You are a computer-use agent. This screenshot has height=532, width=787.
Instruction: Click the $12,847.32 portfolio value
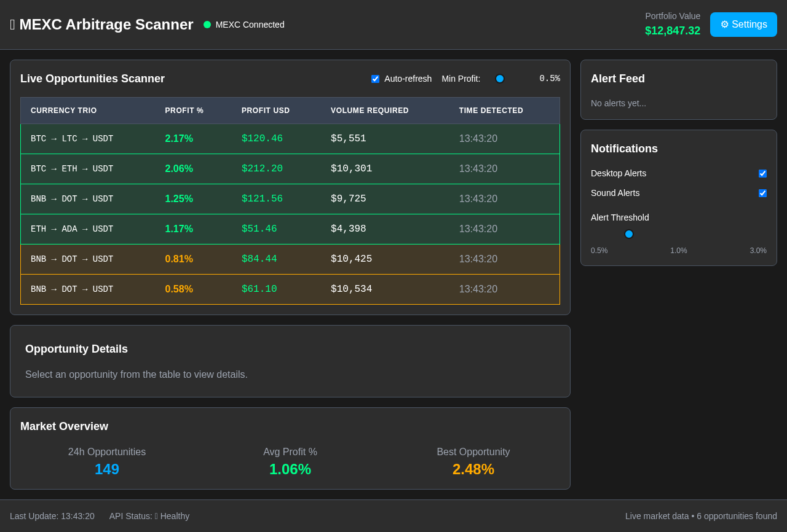coord(672,31)
